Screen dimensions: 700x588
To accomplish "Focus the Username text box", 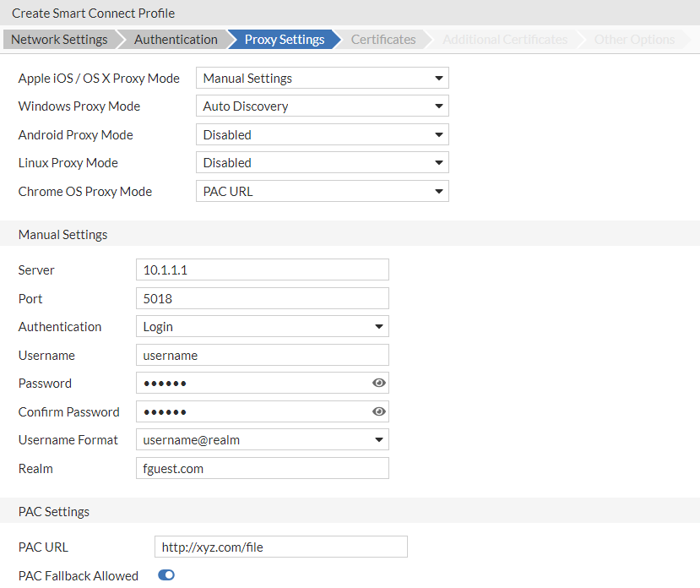I will pyautogui.click(x=262, y=356).
